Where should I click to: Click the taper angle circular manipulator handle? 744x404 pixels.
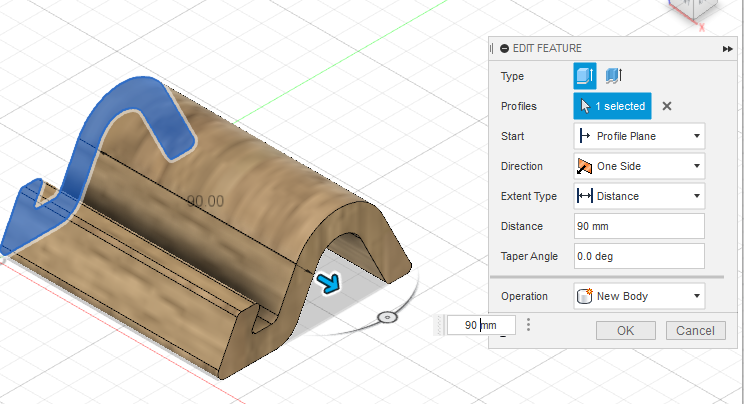coord(387,317)
